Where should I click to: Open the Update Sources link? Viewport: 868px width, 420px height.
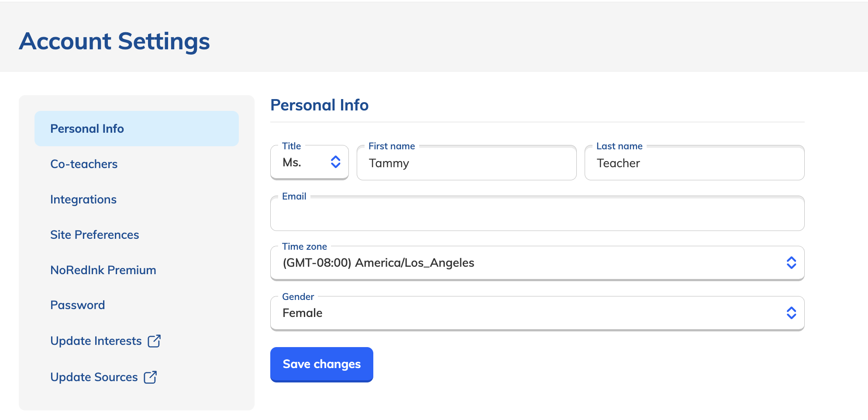click(103, 377)
